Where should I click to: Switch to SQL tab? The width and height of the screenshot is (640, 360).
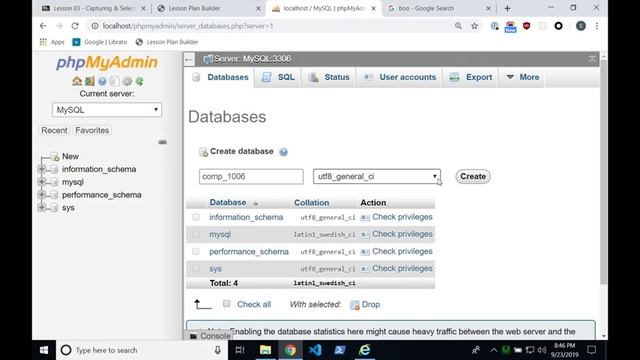(x=278, y=77)
